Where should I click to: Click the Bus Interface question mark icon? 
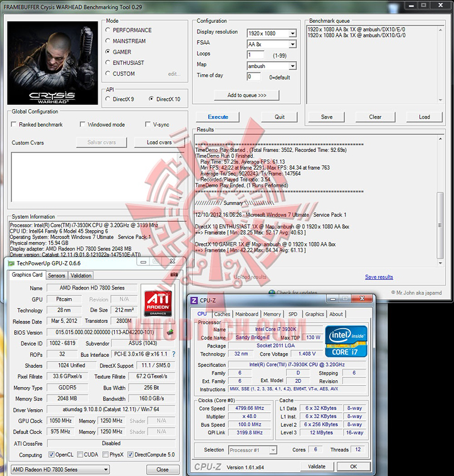point(173,354)
